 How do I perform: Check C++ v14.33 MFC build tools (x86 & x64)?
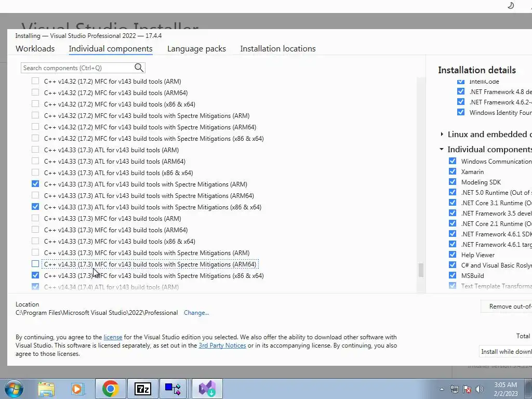point(35,241)
